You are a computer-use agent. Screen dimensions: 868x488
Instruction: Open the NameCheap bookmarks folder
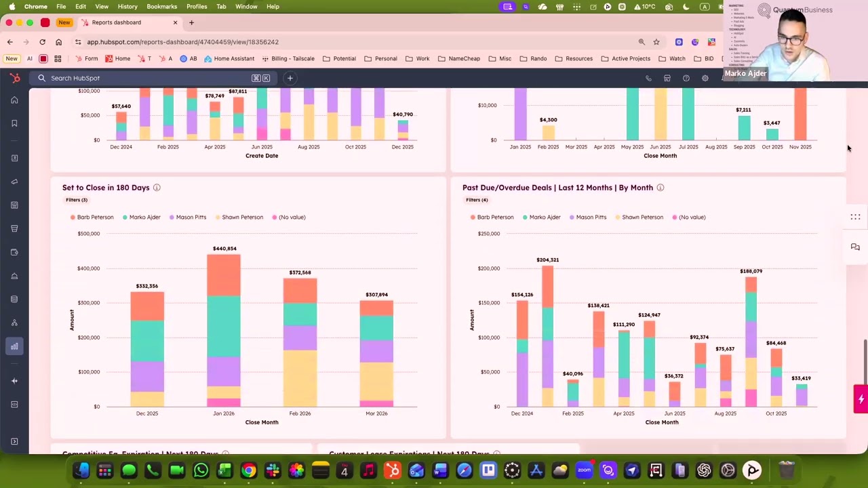459,59
